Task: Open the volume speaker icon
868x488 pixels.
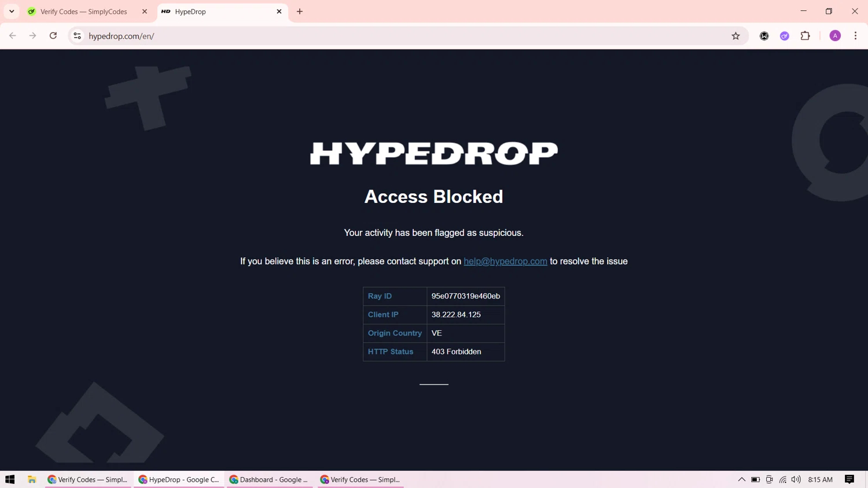Action: 796,479
